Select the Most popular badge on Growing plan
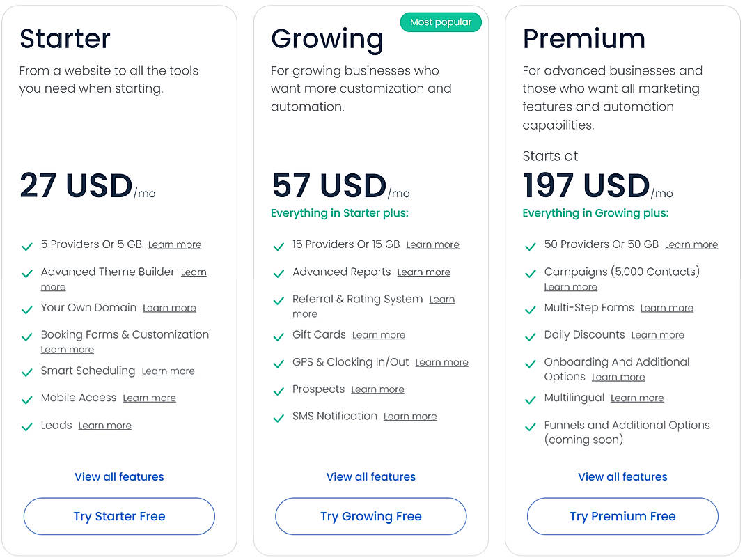 pyautogui.click(x=441, y=22)
